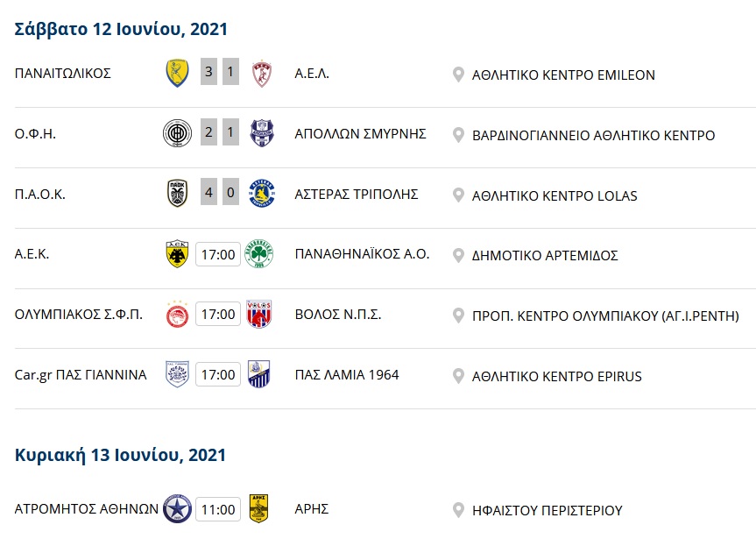Viewport: 756px width, 539px height.
Task: Click the A.E.L. team crest
Action: (x=262, y=74)
